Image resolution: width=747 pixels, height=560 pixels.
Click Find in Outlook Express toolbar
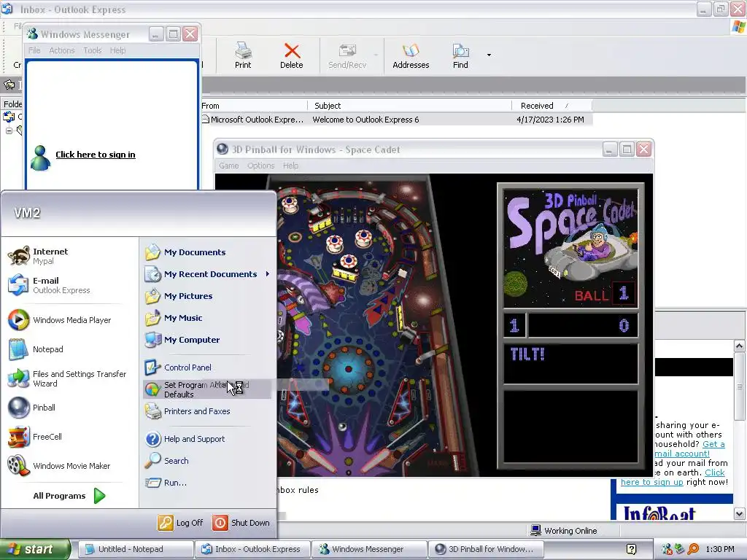[x=460, y=55]
